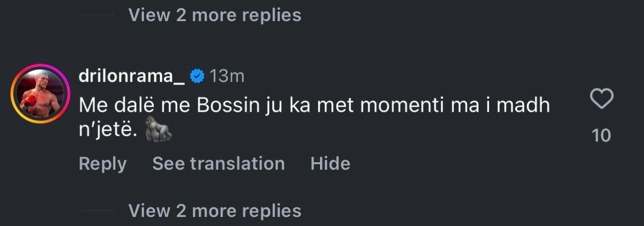The width and height of the screenshot is (644, 226).
Task: Click the 13m timestamp
Action: [226, 77]
